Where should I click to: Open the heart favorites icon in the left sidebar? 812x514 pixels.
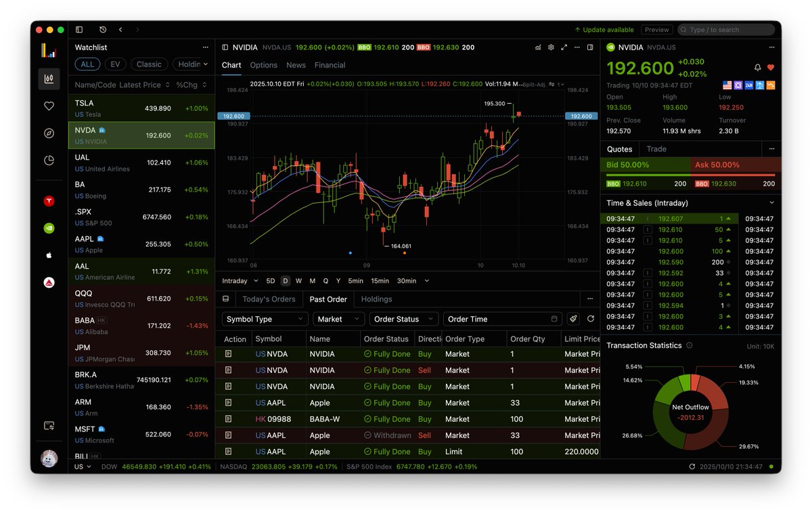click(x=49, y=106)
